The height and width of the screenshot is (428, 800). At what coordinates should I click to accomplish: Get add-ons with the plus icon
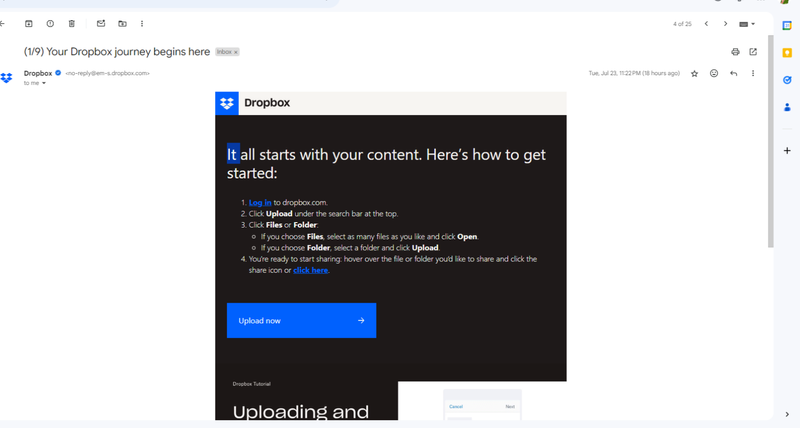click(x=787, y=150)
